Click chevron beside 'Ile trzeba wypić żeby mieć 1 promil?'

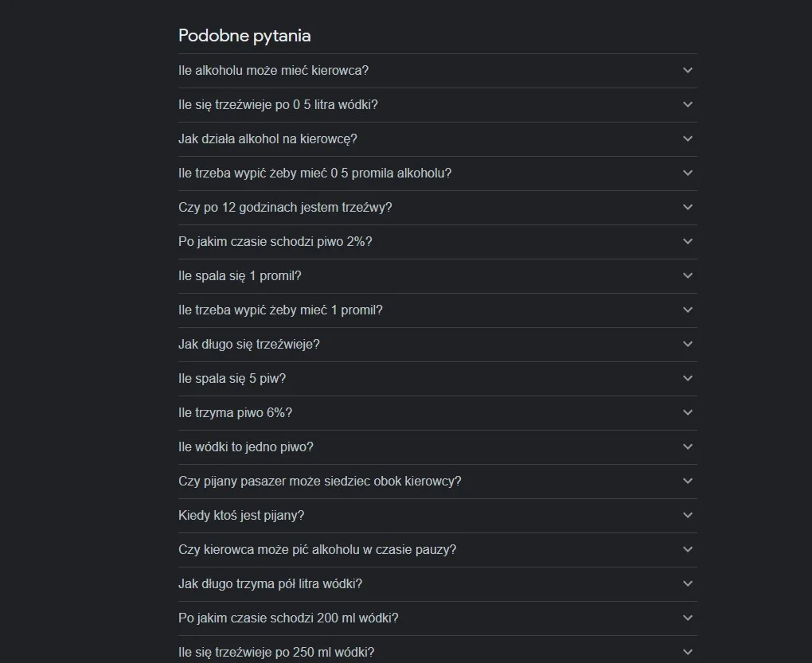[x=687, y=310]
